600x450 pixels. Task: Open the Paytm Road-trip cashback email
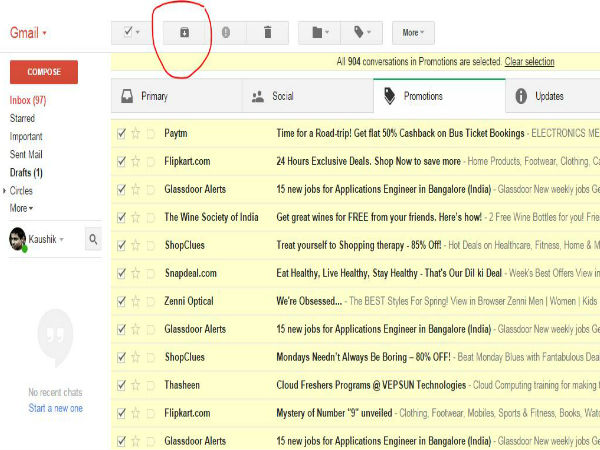point(356,134)
